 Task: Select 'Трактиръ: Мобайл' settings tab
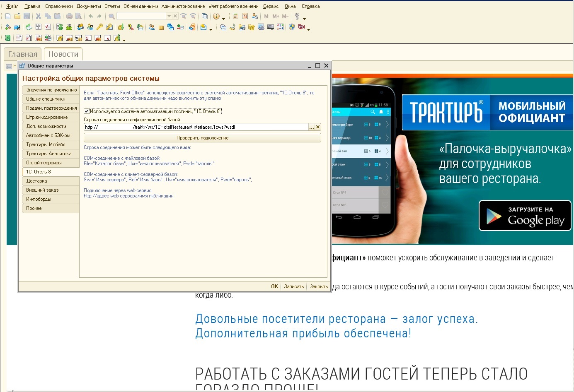pyautogui.click(x=51, y=144)
